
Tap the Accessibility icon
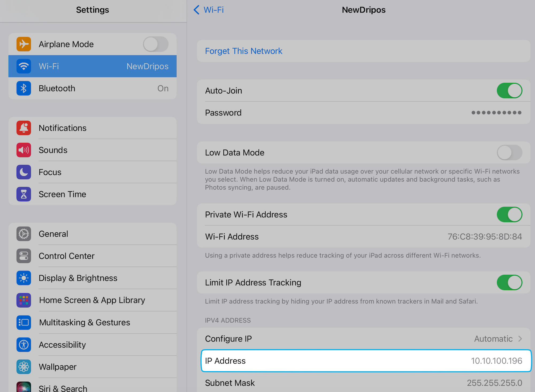click(24, 345)
